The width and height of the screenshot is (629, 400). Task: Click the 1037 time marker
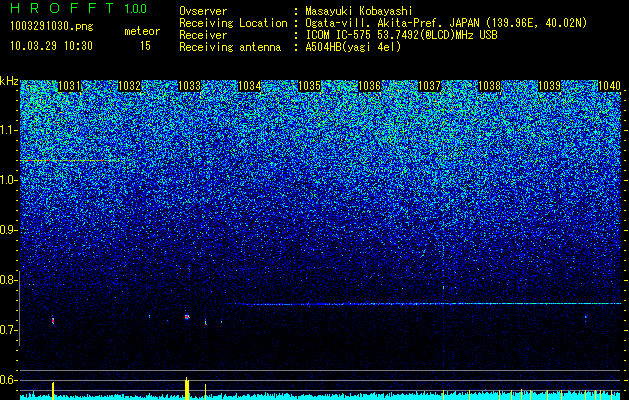point(430,86)
